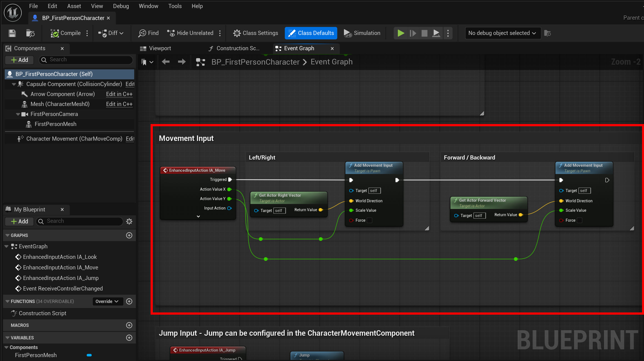Screen dimensions: 644x361
Task: Toggle Force checkbox on Left/Right node
Action: (x=370, y=220)
